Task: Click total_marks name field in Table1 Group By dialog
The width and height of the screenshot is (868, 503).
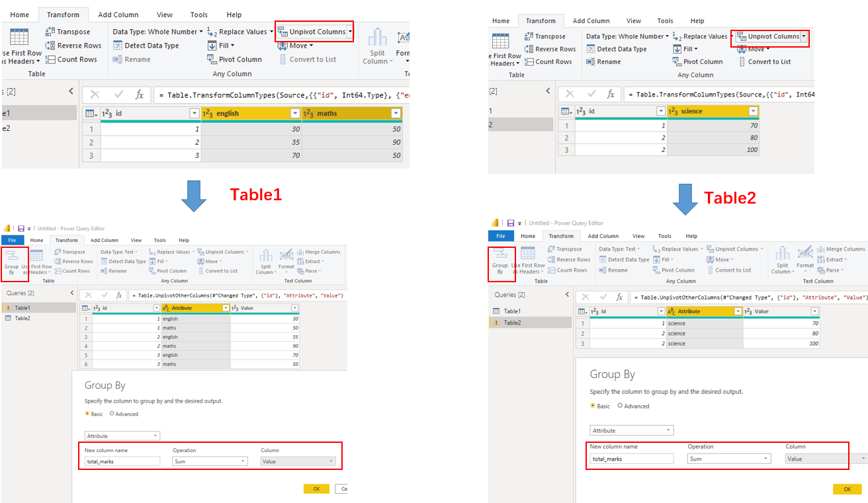Action: [x=122, y=461]
